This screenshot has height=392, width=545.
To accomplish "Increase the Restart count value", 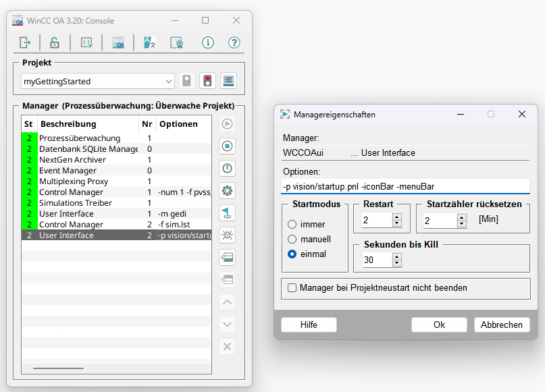I will coord(396,217).
